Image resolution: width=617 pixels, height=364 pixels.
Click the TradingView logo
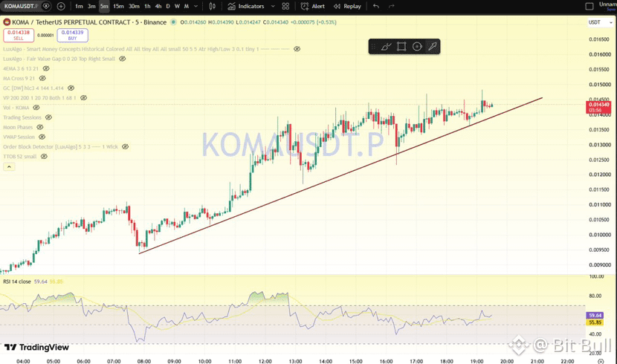(x=36, y=347)
